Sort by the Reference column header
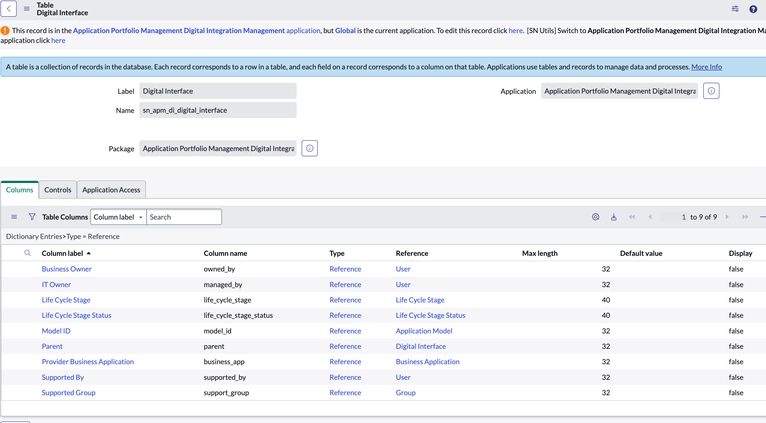The image size is (766, 423). coord(412,253)
